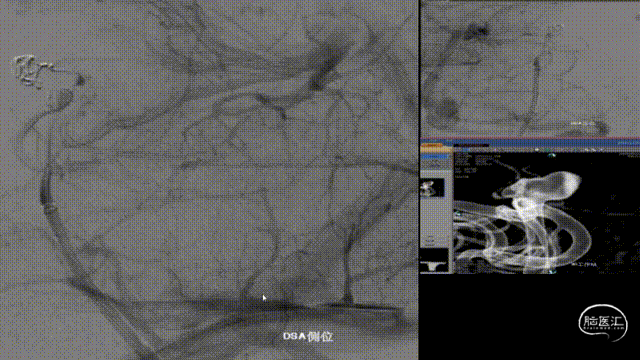
Task: Click the orange tab in viewer header
Action: click(x=431, y=145)
